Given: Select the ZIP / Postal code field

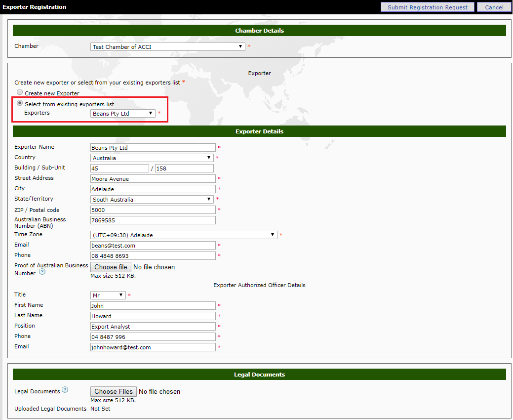Looking at the screenshot, I should pyautogui.click(x=153, y=210).
